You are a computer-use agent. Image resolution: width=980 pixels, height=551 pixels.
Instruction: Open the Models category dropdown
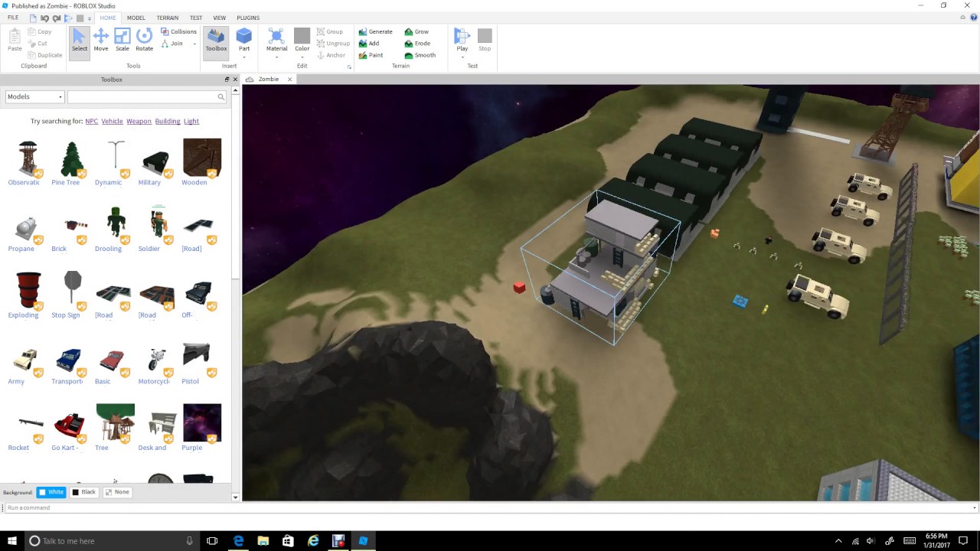tap(34, 96)
